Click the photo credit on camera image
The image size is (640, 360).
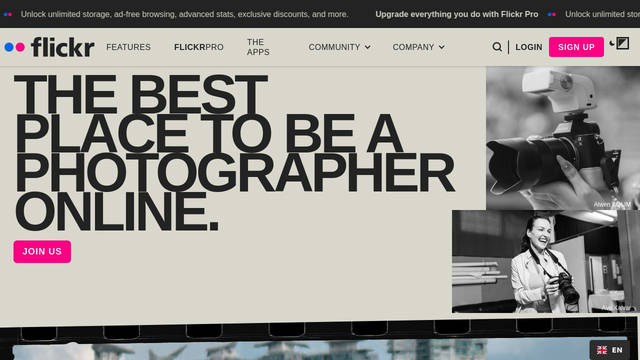612,204
